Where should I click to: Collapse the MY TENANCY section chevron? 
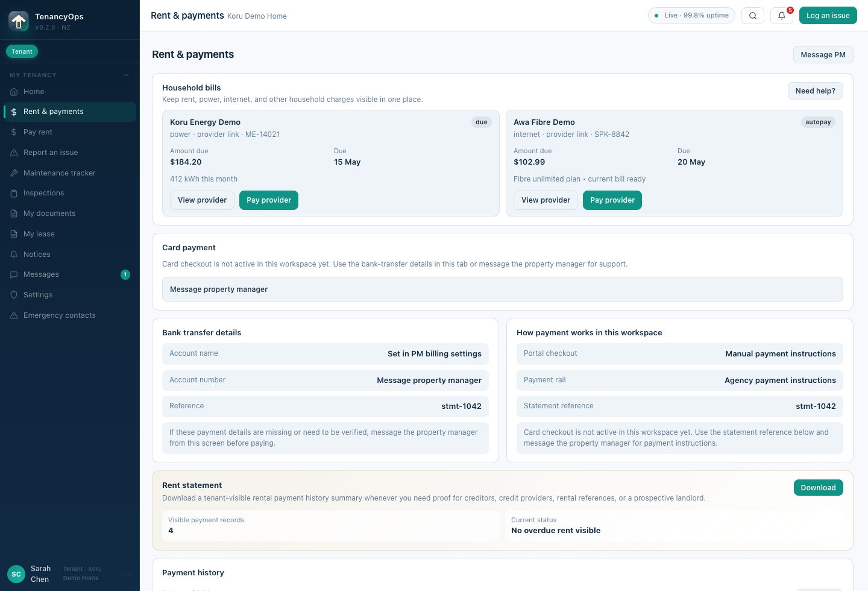pos(127,75)
